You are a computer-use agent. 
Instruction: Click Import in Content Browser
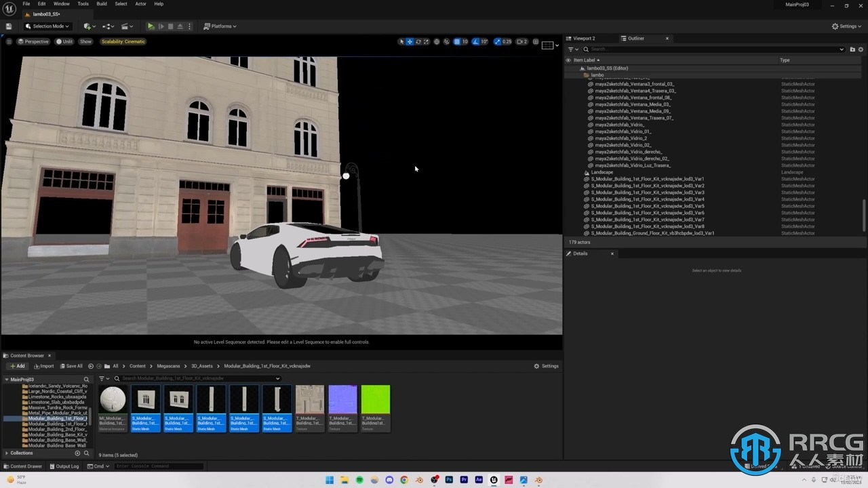pos(43,366)
